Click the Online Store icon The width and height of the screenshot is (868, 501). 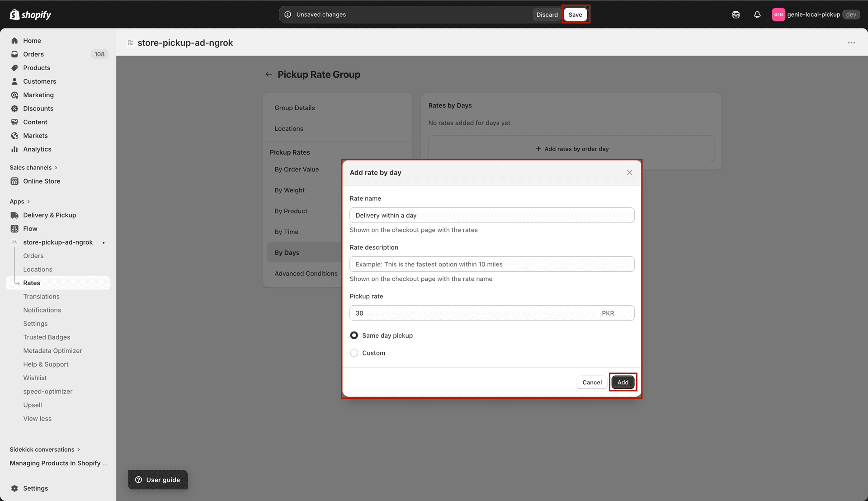tap(14, 181)
